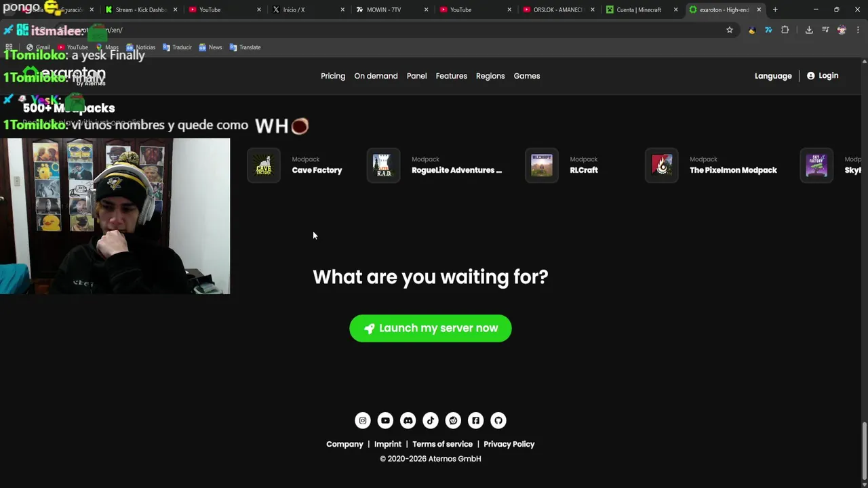Click the '© 2020-2026 Aternos GmbH' text
Screen dimensions: 868x488
[x=431, y=459]
